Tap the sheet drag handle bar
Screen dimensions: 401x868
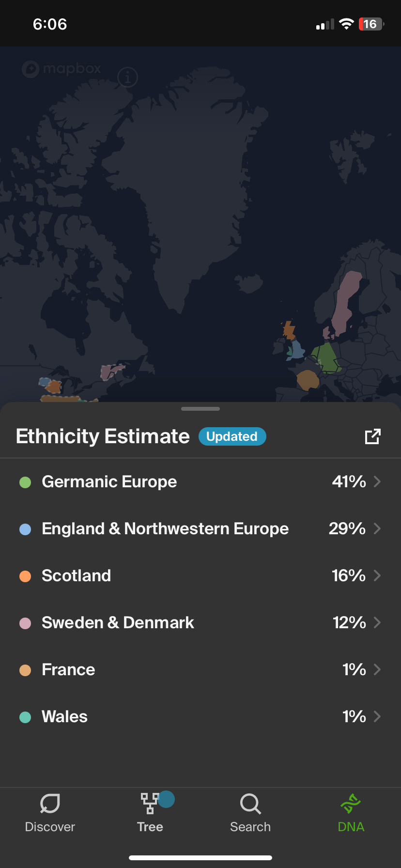click(x=200, y=409)
